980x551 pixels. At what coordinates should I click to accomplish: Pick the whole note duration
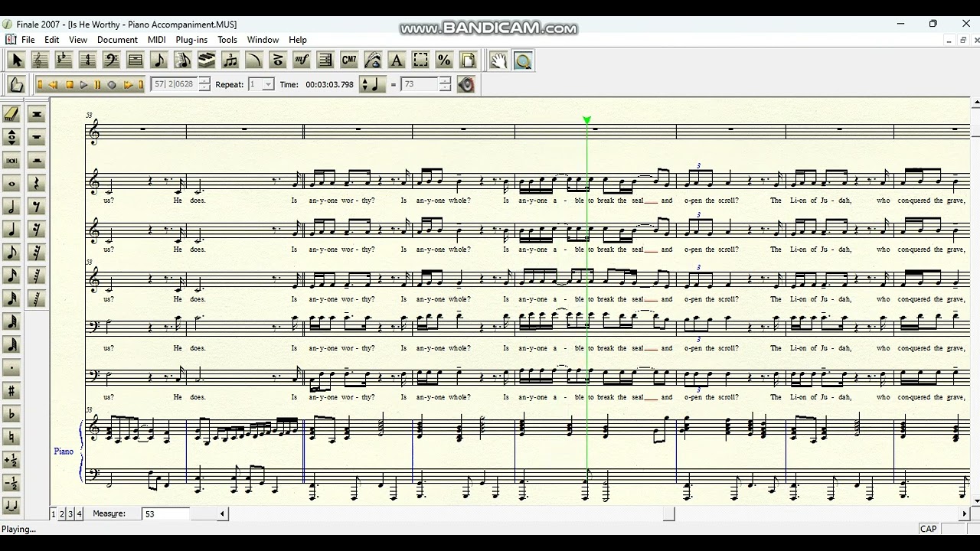point(11,184)
